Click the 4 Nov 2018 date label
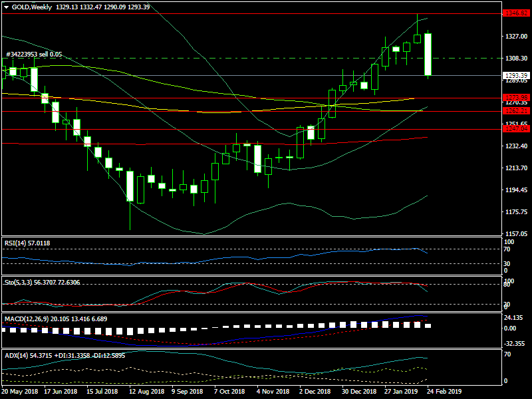 (273, 392)
